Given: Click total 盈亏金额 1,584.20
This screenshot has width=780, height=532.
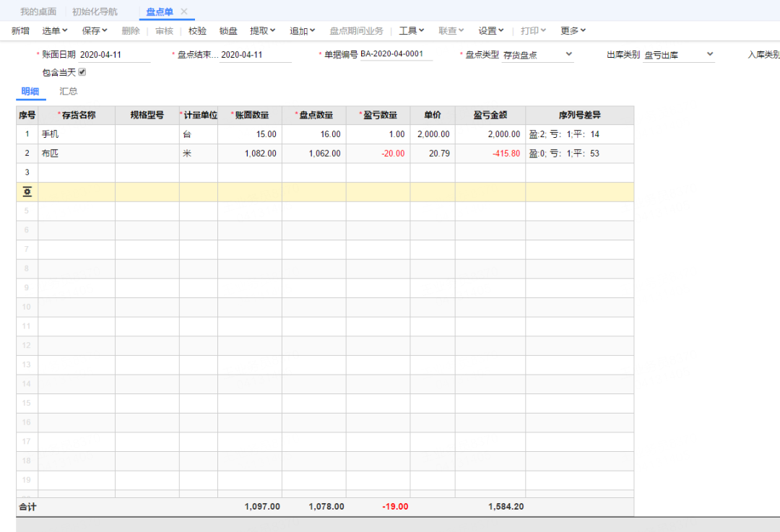Looking at the screenshot, I should tap(506, 507).
